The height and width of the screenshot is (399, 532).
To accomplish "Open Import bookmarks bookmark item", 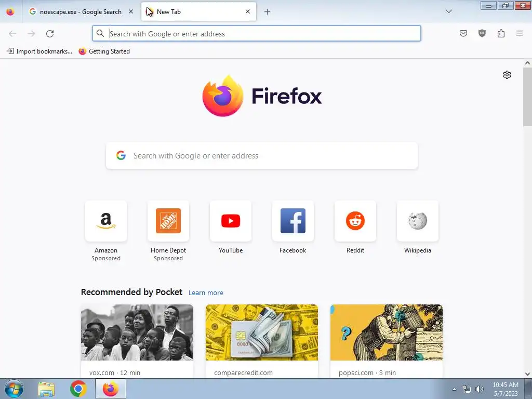I will (39, 51).
